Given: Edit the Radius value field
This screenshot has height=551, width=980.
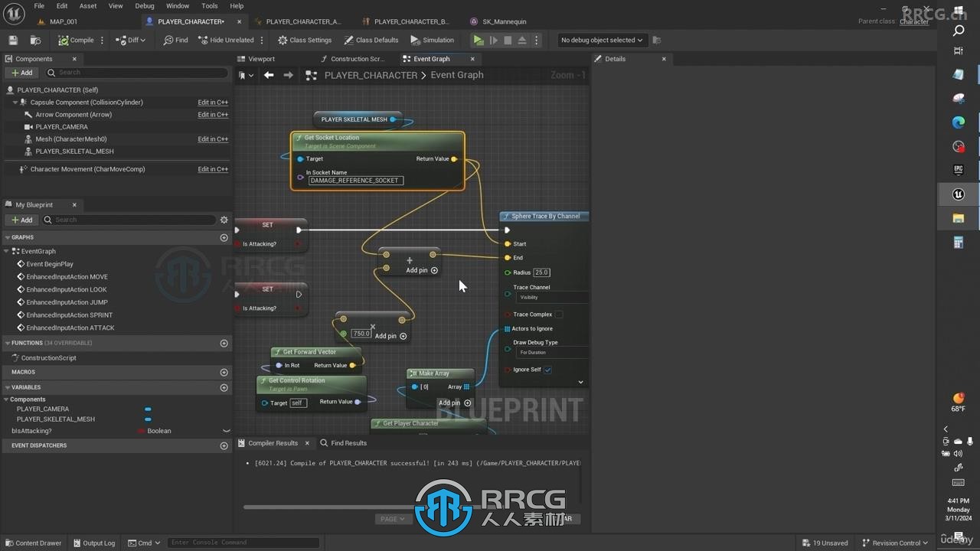Looking at the screenshot, I should pos(542,272).
